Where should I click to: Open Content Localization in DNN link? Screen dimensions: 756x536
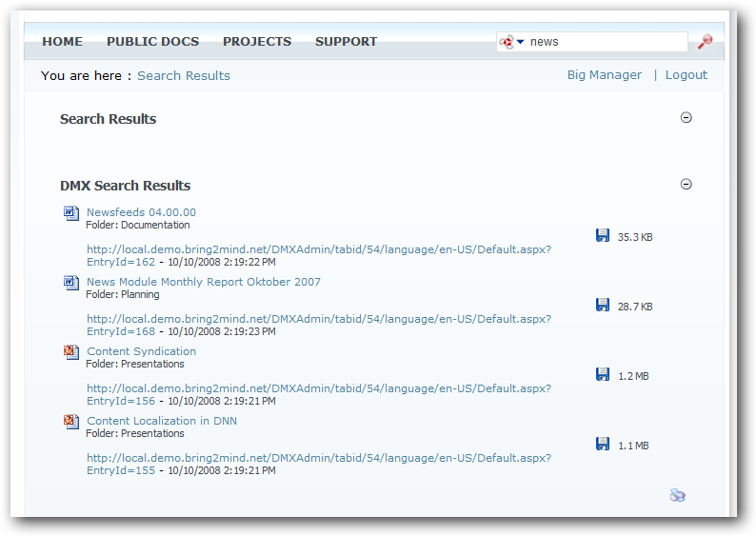(x=162, y=420)
